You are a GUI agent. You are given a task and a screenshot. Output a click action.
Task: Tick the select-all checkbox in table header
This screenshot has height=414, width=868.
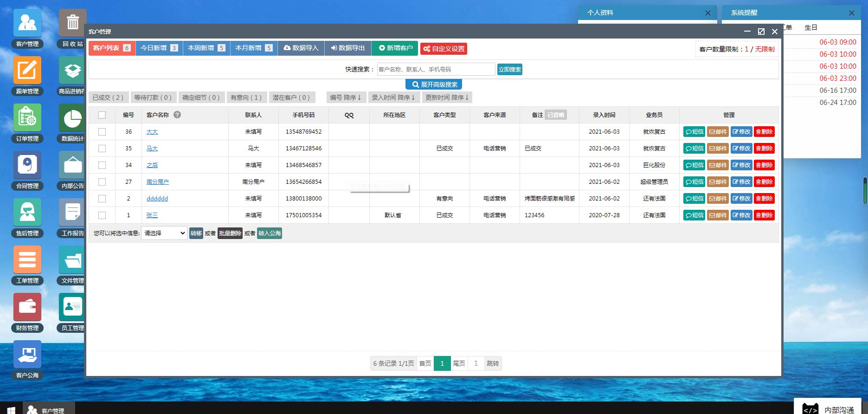click(x=102, y=115)
